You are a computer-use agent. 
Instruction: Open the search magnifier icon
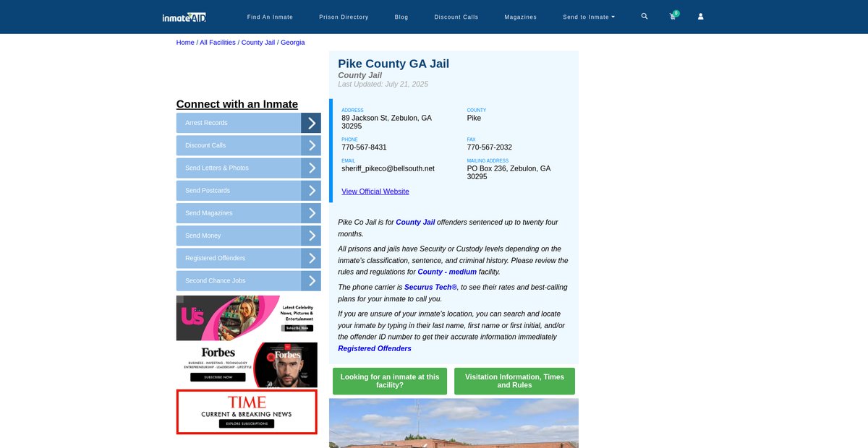(644, 16)
